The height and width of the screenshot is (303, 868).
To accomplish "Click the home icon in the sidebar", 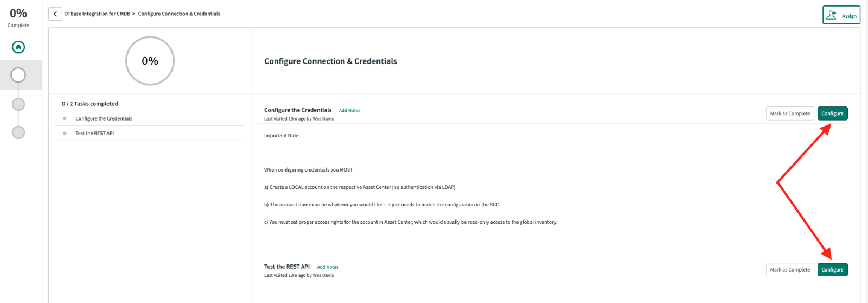I will tap(18, 47).
